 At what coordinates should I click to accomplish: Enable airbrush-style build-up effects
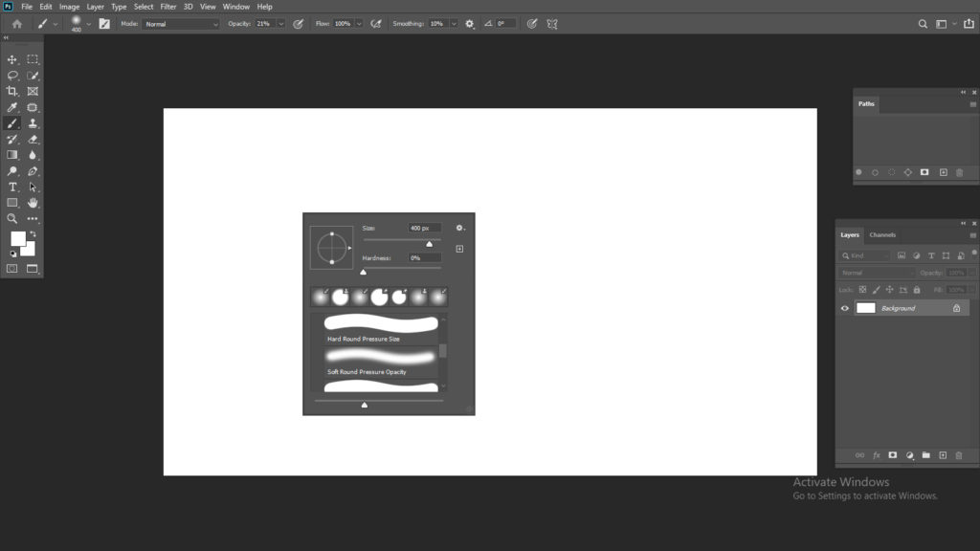click(375, 24)
